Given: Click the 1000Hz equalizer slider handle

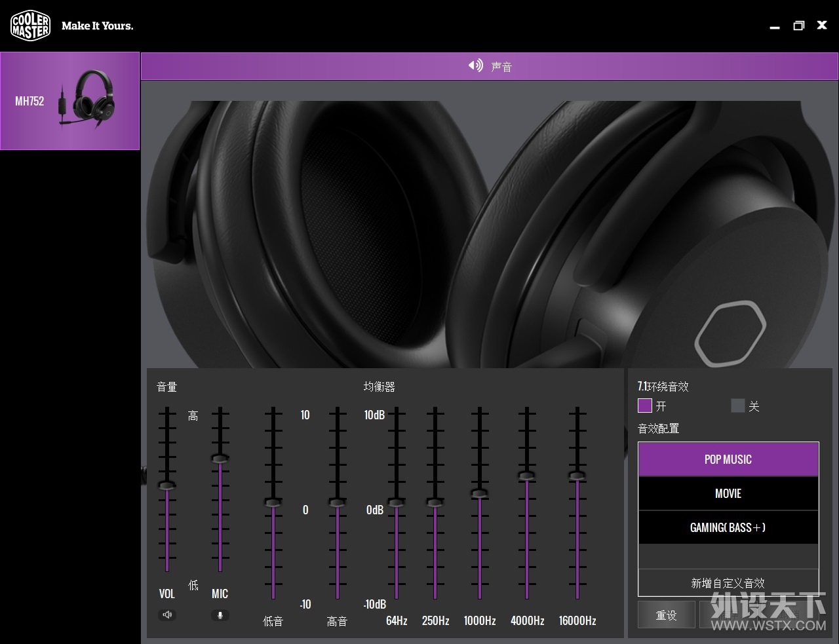Looking at the screenshot, I should pos(480,493).
